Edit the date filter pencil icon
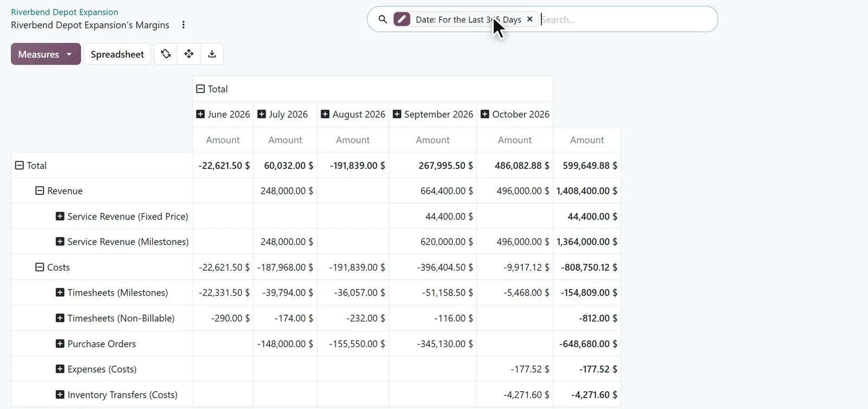 coord(401,20)
